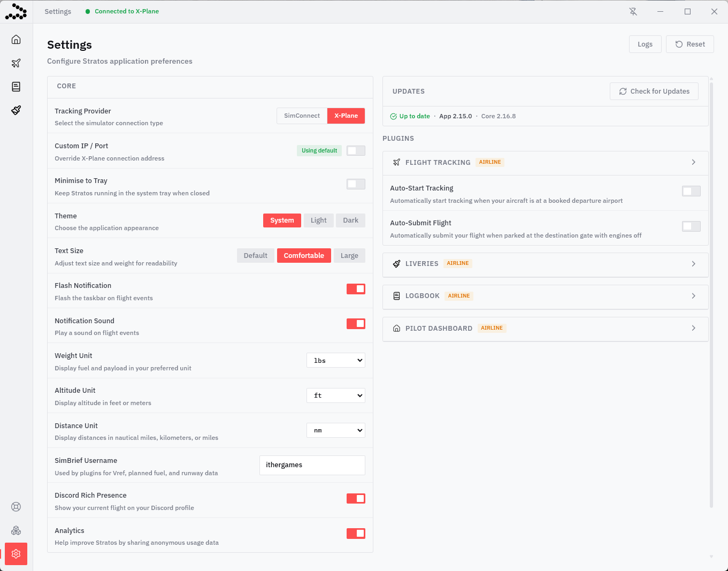Screen dimensions: 728x571
Task: Choose the Light theme option
Action: tap(319, 220)
